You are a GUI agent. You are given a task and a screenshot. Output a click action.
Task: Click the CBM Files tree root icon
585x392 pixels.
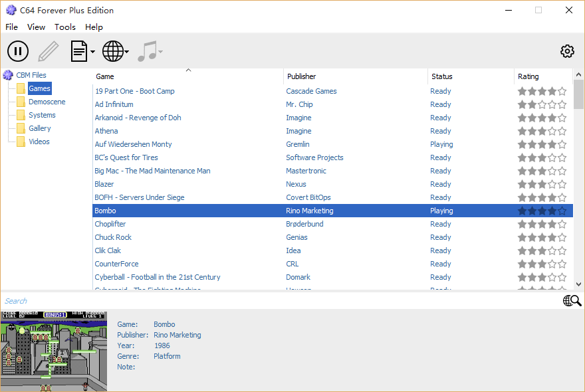click(x=8, y=75)
